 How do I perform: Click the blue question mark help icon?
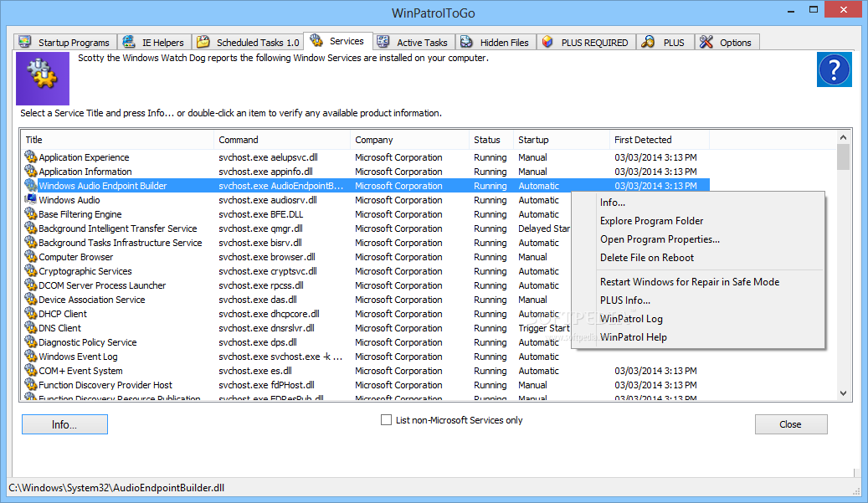pos(835,69)
